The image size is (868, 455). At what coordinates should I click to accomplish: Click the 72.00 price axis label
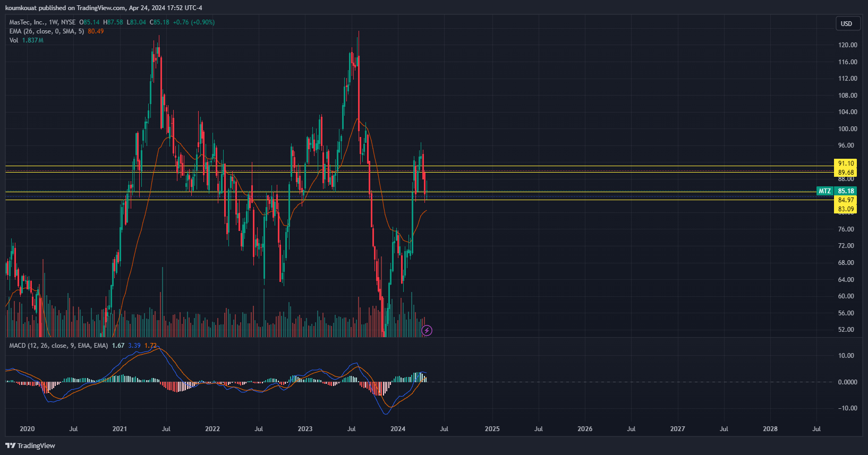coord(846,246)
